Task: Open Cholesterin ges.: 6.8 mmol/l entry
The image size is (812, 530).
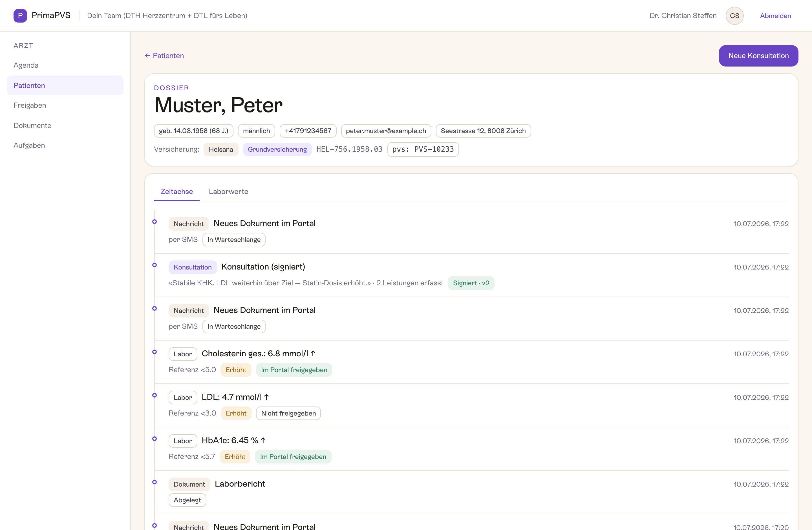Action: click(x=258, y=354)
